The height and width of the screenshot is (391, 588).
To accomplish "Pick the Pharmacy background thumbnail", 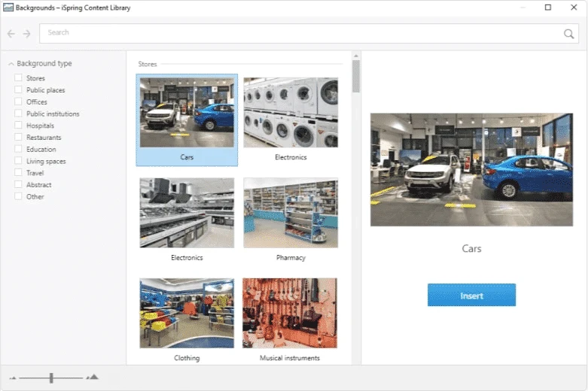I will coord(291,213).
